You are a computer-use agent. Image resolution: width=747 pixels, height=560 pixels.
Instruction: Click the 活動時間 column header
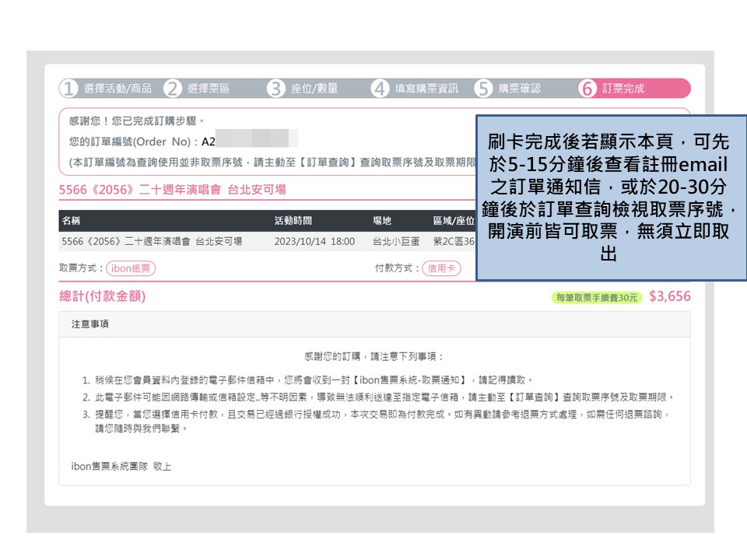[293, 220]
